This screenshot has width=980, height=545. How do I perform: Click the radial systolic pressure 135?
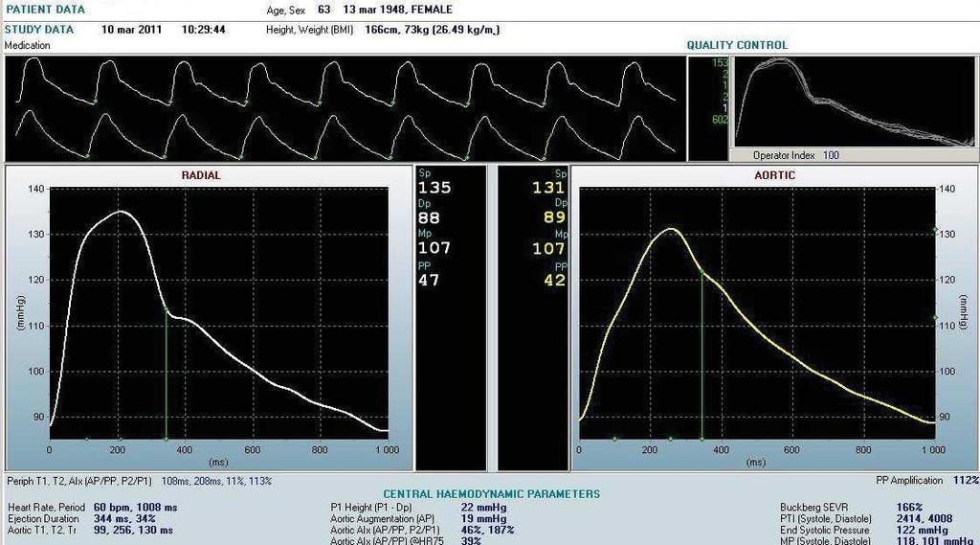[434, 188]
